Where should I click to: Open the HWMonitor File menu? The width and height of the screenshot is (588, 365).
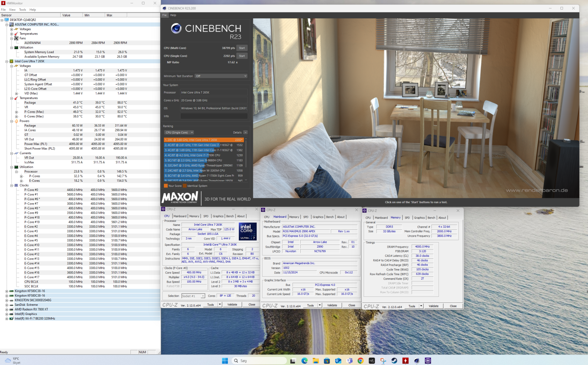(x=3, y=10)
